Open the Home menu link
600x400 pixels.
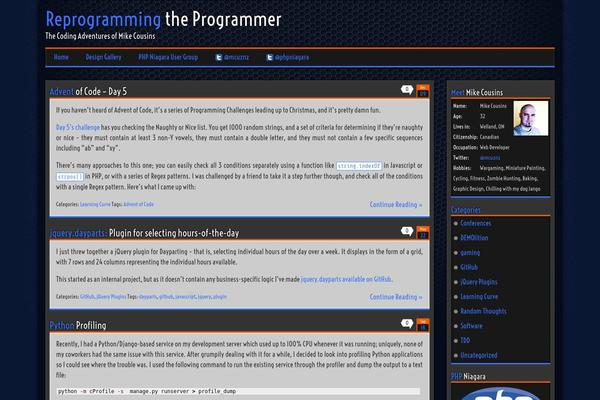[61, 57]
